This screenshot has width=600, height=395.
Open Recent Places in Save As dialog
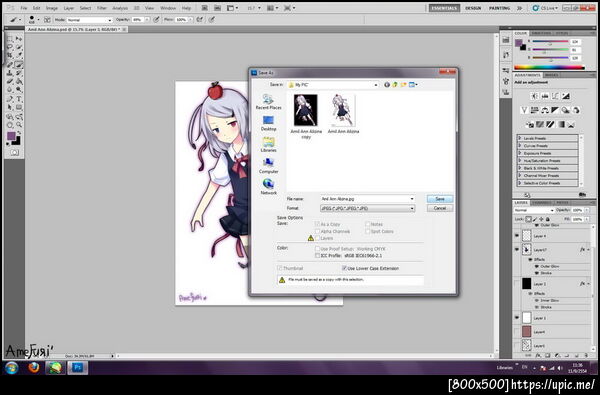268,102
